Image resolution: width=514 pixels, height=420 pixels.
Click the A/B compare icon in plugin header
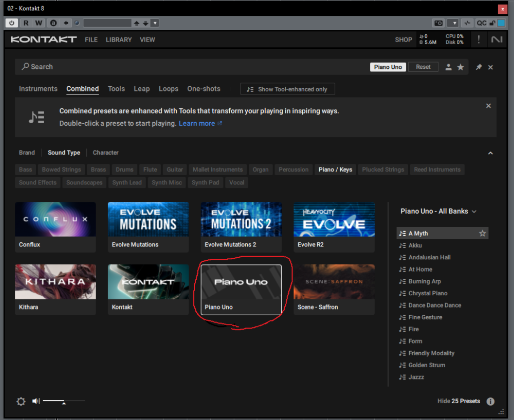tap(53, 23)
